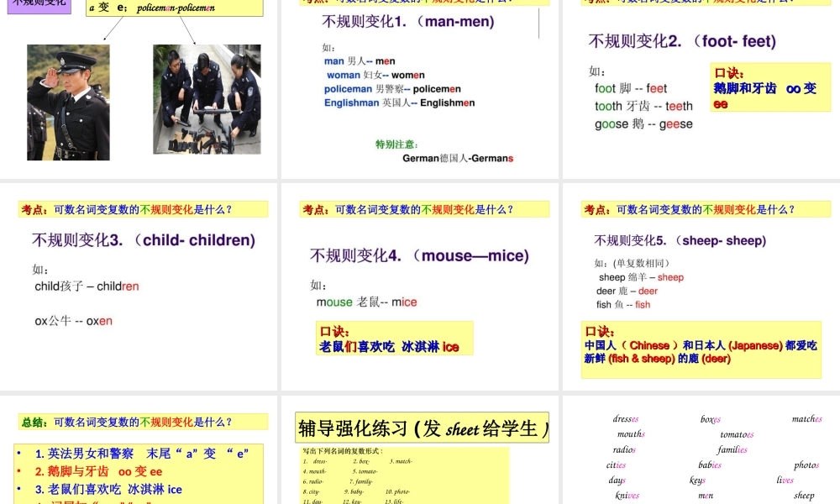Select the answer word "days"

coord(617,480)
